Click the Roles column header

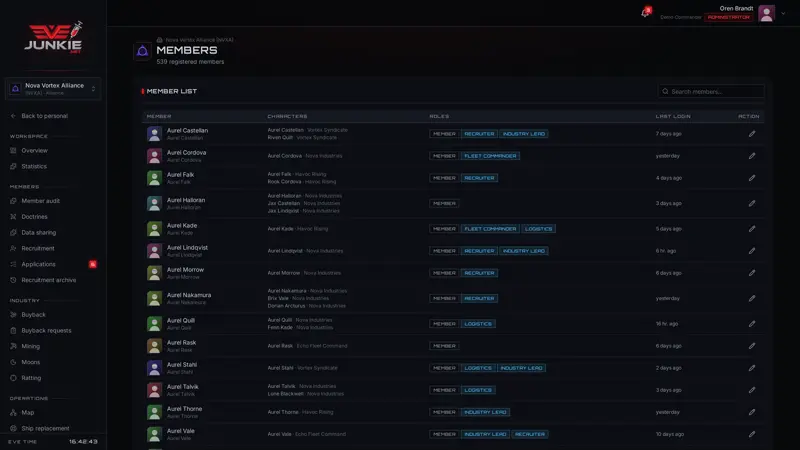pyautogui.click(x=439, y=116)
